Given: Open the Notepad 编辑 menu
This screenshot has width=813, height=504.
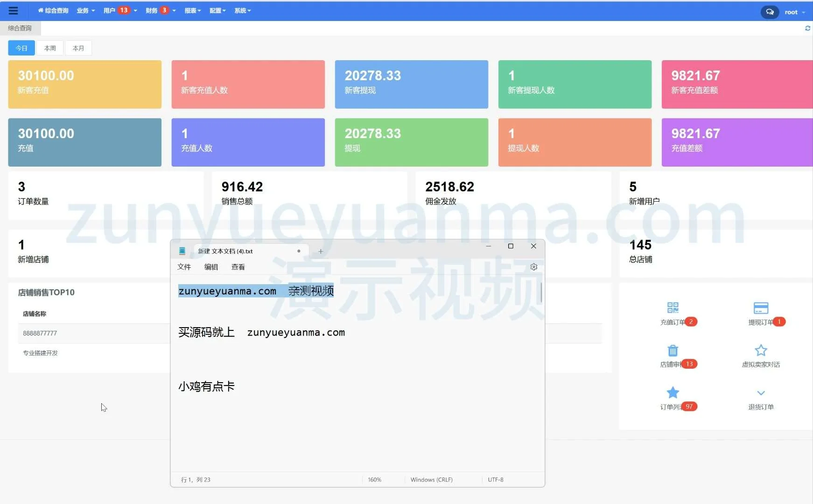Looking at the screenshot, I should click(211, 267).
